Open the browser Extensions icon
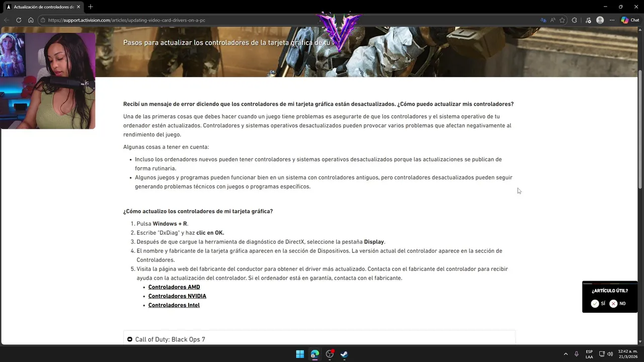This screenshot has width=644, height=362. pyautogui.click(x=575, y=20)
